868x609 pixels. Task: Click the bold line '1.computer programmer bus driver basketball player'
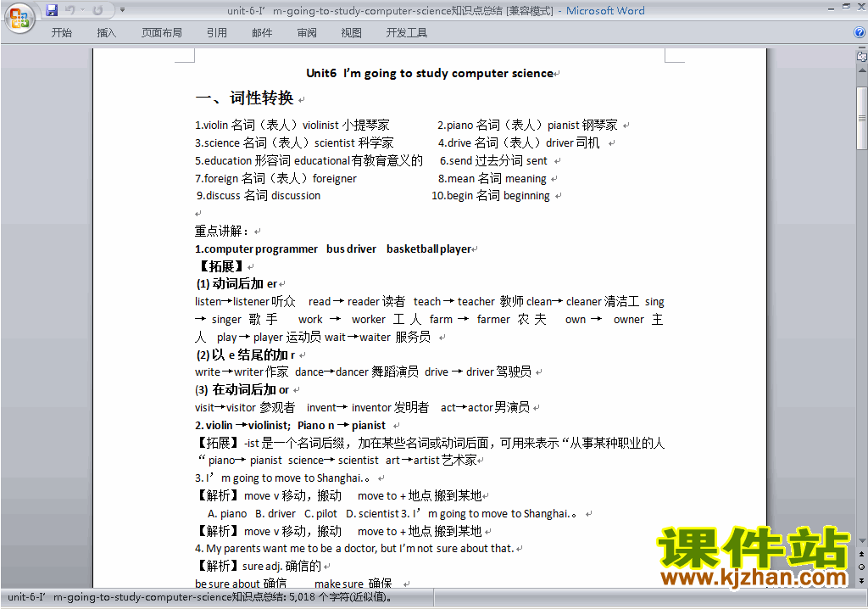point(332,249)
